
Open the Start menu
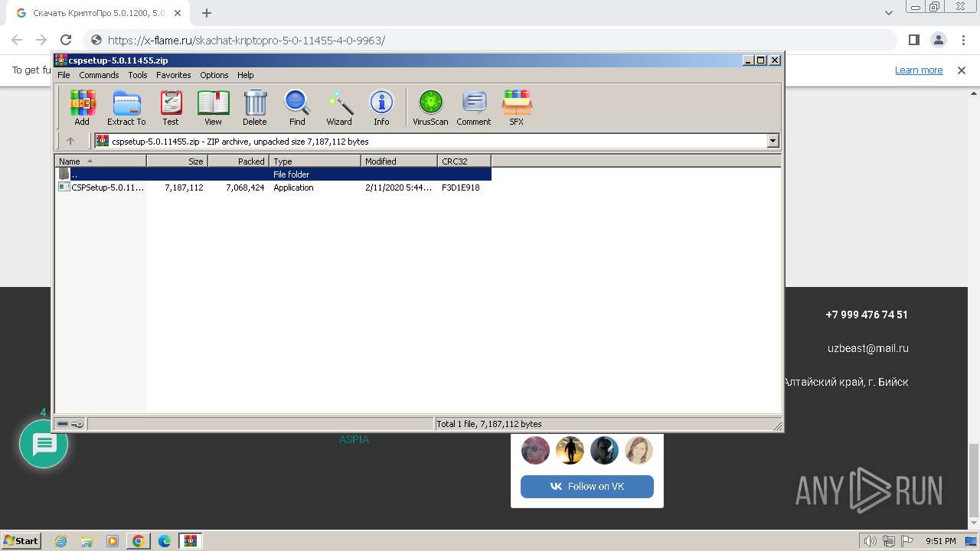21,541
